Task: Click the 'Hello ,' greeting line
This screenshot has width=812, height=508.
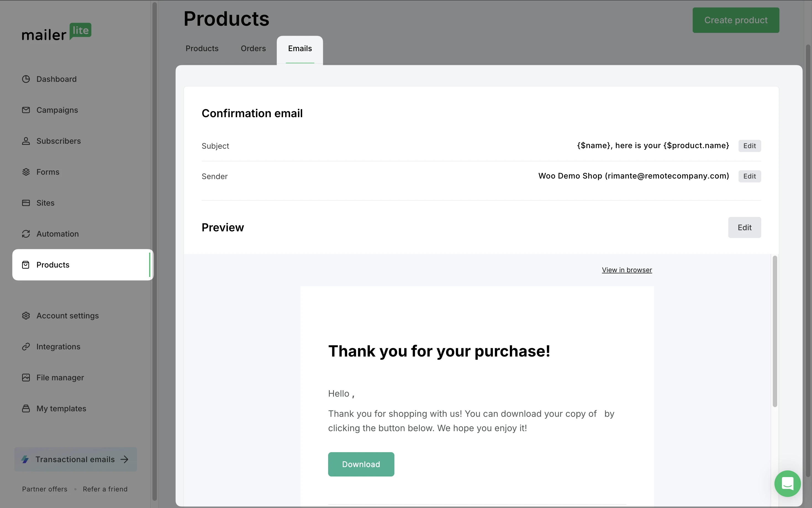Action: [341, 393]
